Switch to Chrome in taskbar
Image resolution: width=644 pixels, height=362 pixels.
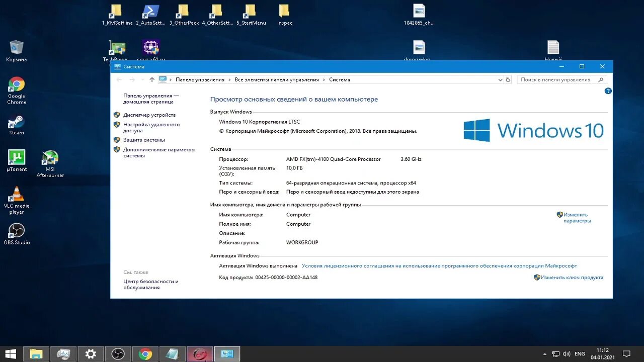[145, 354]
